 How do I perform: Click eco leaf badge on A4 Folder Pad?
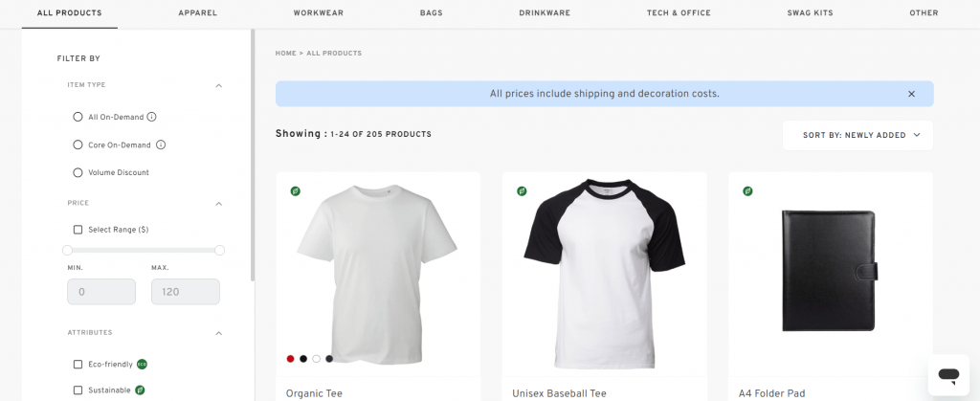[x=747, y=191]
